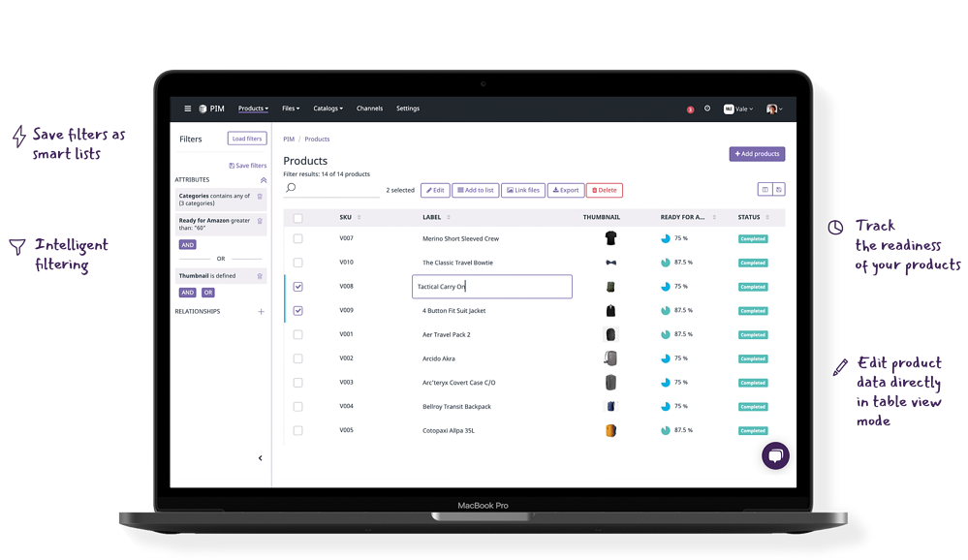Click the search magnifier icon
This screenshot has width=968, height=560.
[292, 188]
